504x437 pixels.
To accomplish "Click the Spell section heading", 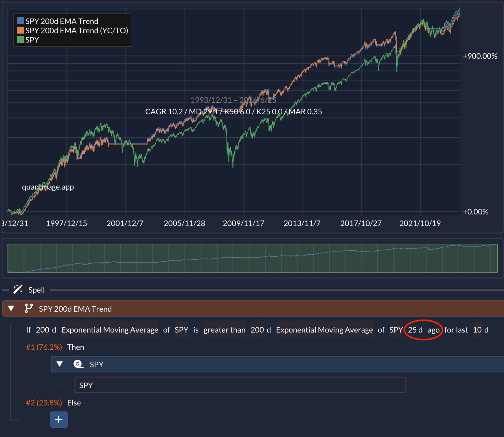I will pyautogui.click(x=36, y=290).
